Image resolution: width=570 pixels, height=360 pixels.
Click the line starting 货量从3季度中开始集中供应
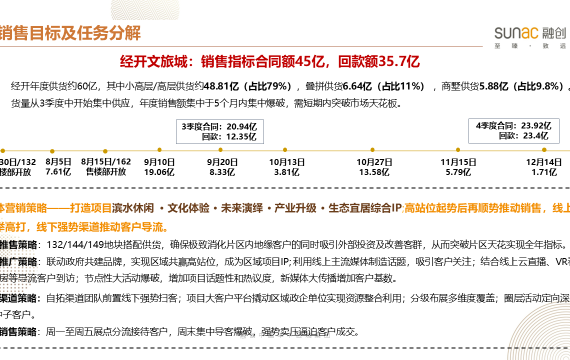point(206,104)
